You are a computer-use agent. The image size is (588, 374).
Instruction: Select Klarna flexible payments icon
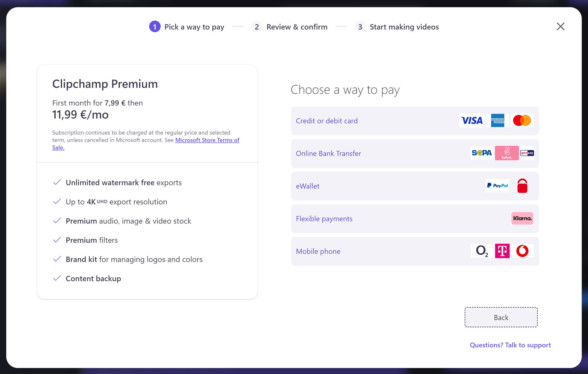pos(523,218)
